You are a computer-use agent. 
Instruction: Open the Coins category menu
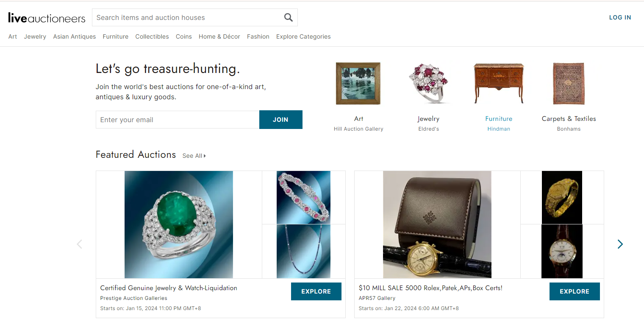184,36
